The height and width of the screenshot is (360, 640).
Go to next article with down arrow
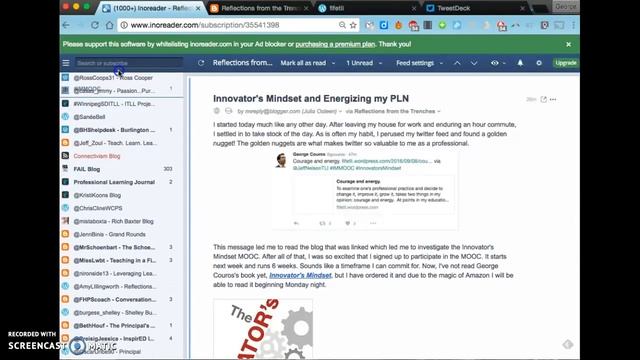(x=474, y=63)
